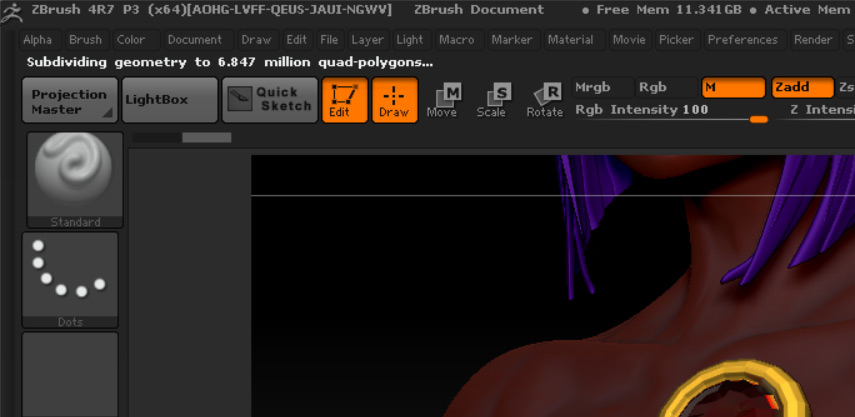
Task: Open the Layer menu
Action: (368, 40)
